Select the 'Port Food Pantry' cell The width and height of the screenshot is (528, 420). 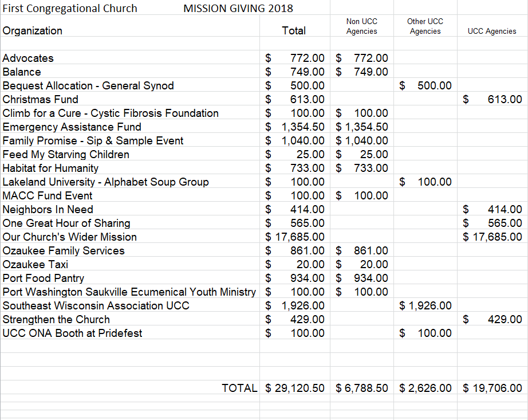pos(43,278)
